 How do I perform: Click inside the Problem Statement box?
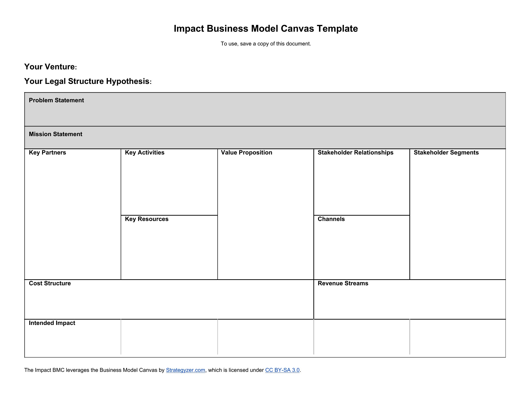(265, 109)
